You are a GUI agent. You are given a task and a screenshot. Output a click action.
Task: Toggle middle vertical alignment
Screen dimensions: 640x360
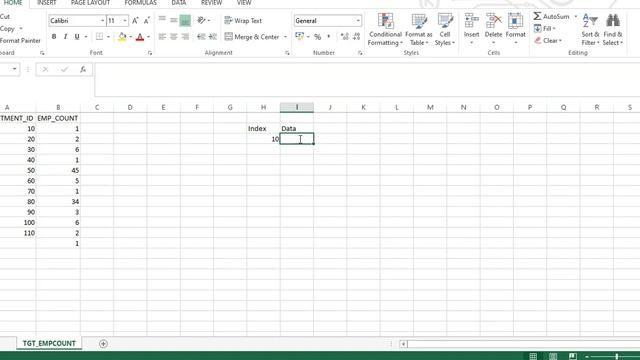pos(174,20)
